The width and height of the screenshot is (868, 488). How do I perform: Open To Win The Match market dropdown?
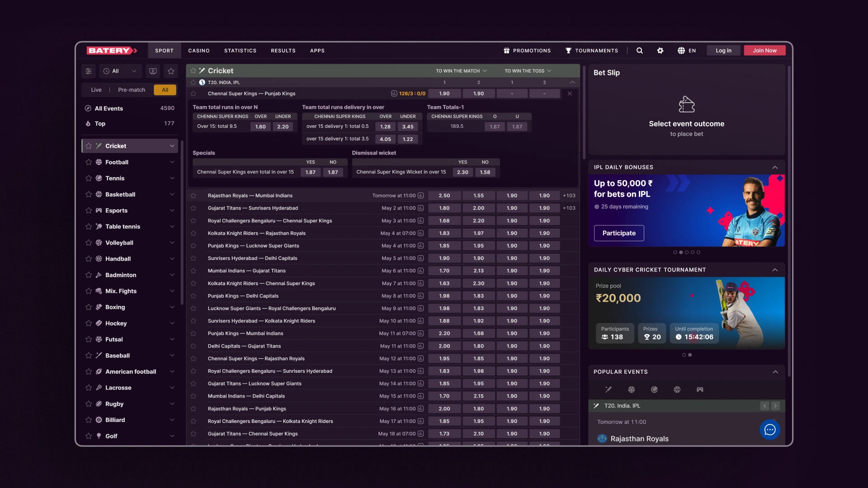click(461, 71)
